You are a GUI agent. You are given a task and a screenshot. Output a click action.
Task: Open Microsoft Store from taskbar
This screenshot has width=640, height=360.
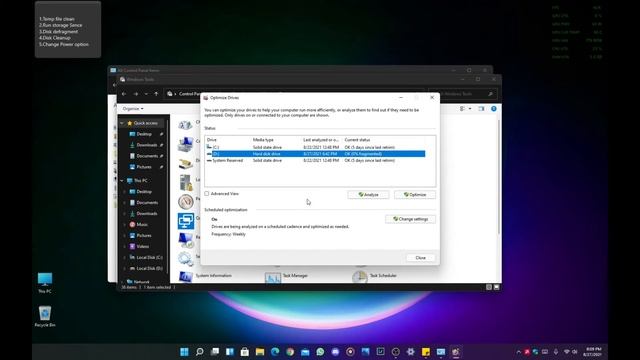point(245,352)
